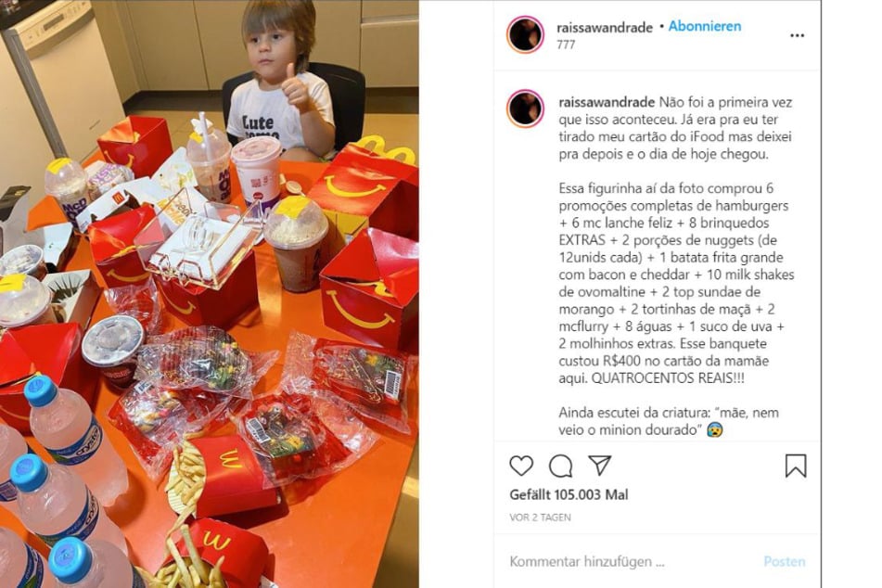Click the Posten button to submit comment

pos(784,561)
